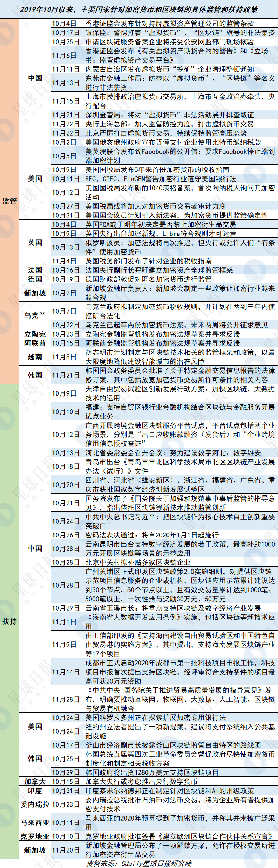Click the "10月5日" date cell
Screen dimensions: 278x868
pyautogui.click(x=68, y=156)
